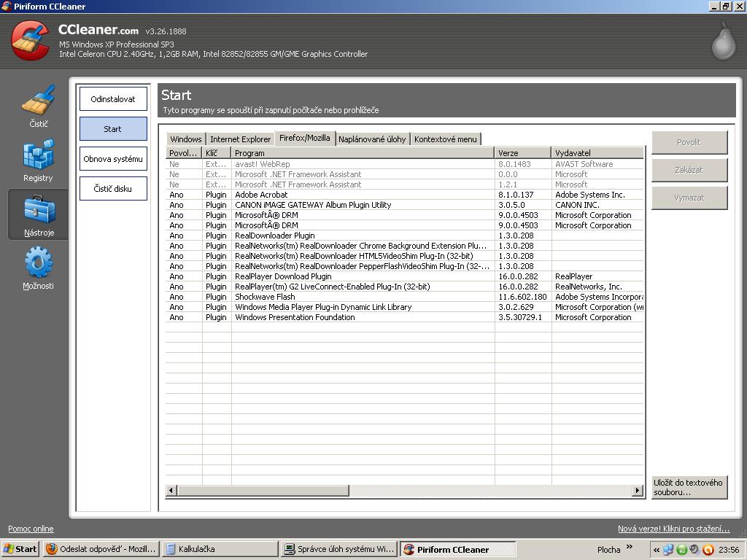This screenshot has height=560, width=747.
Task: Select the RealDownloader Plugin row
Action: [404, 236]
